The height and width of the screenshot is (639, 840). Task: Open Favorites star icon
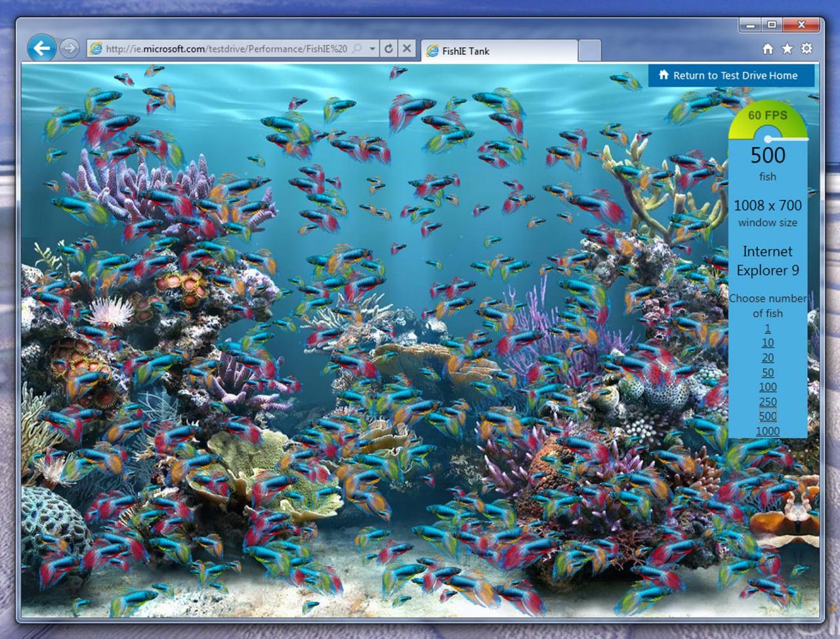[787, 49]
